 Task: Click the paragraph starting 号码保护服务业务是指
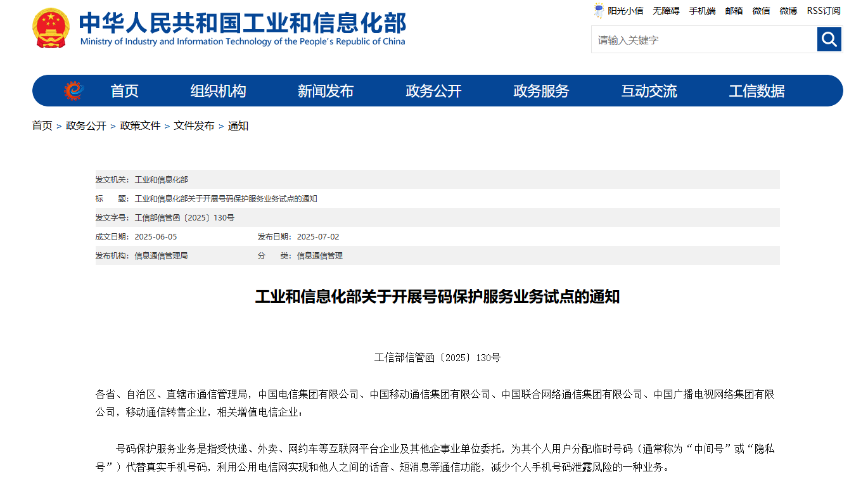pos(435,458)
